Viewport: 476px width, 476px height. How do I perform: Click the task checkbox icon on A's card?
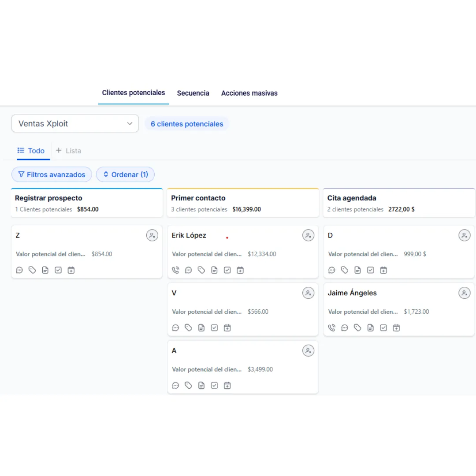tap(214, 386)
